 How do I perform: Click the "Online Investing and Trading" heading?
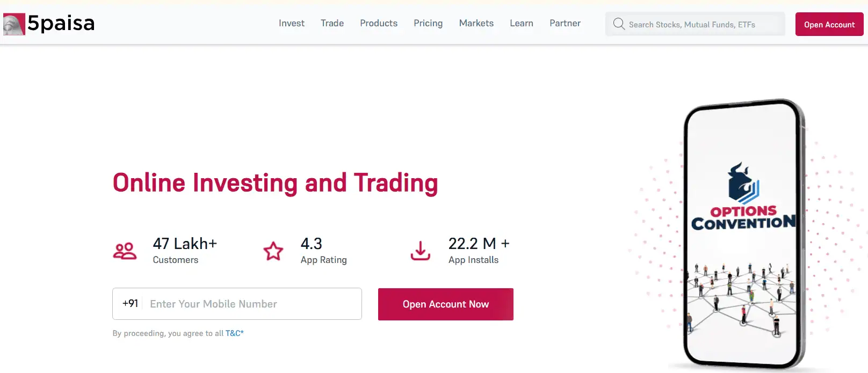pos(276,182)
